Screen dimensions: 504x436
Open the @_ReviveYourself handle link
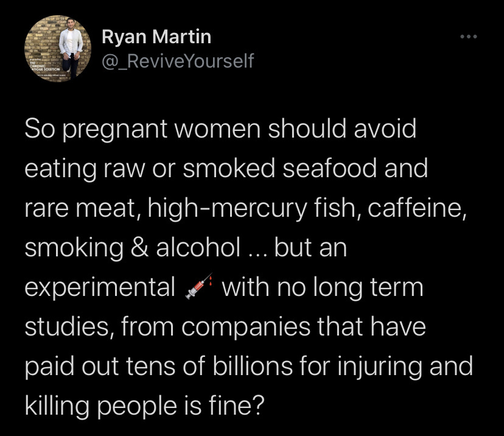(178, 61)
